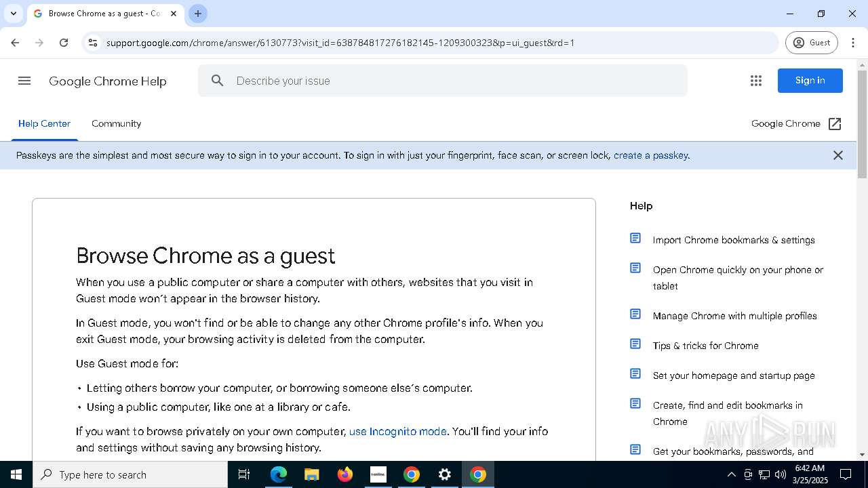Viewport: 868px width, 488px height.
Task: Click article icon beside Tips & tricks
Action: pyautogui.click(x=635, y=344)
